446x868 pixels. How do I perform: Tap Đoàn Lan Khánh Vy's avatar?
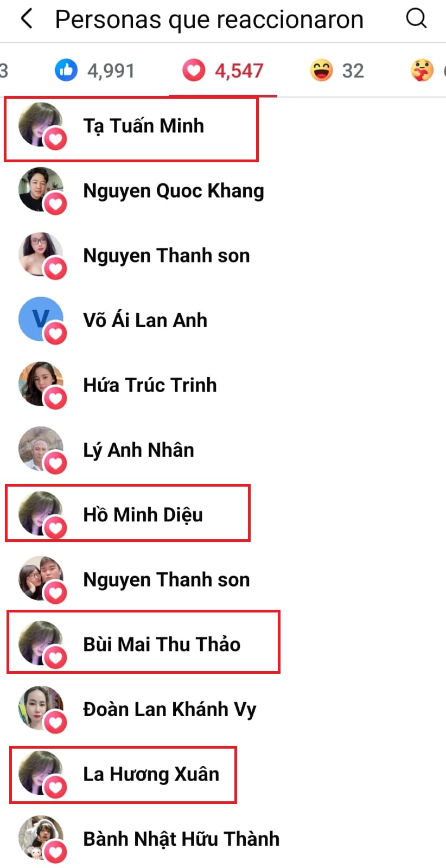[x=41, y=708]
